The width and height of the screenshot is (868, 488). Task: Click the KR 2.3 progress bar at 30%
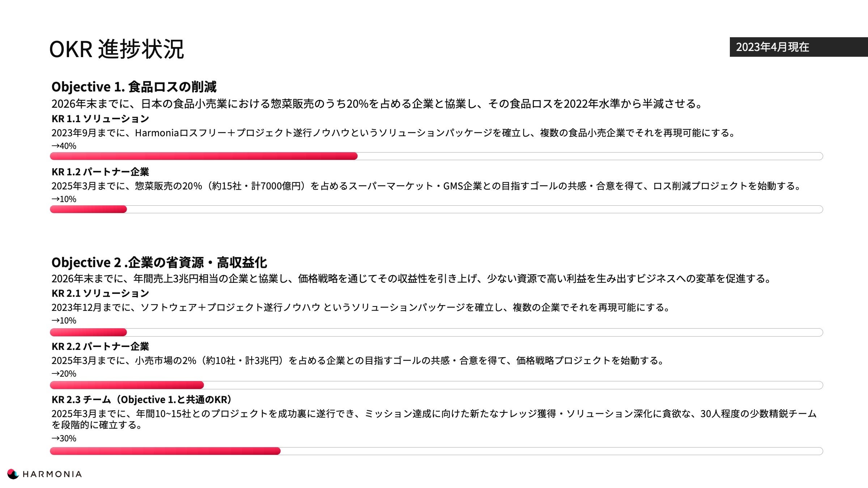[436, 451]
